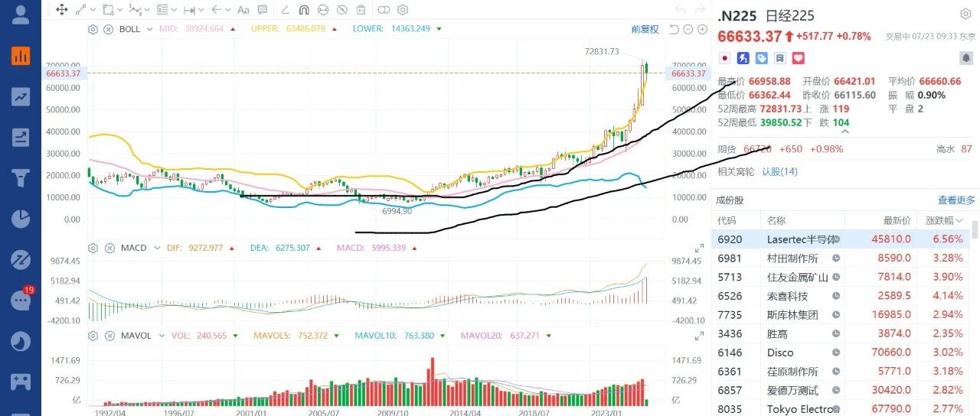Open the price alert bell icon
Image resolution: width=980 pixels, height=416 pixels.
(x=966, y=58)
